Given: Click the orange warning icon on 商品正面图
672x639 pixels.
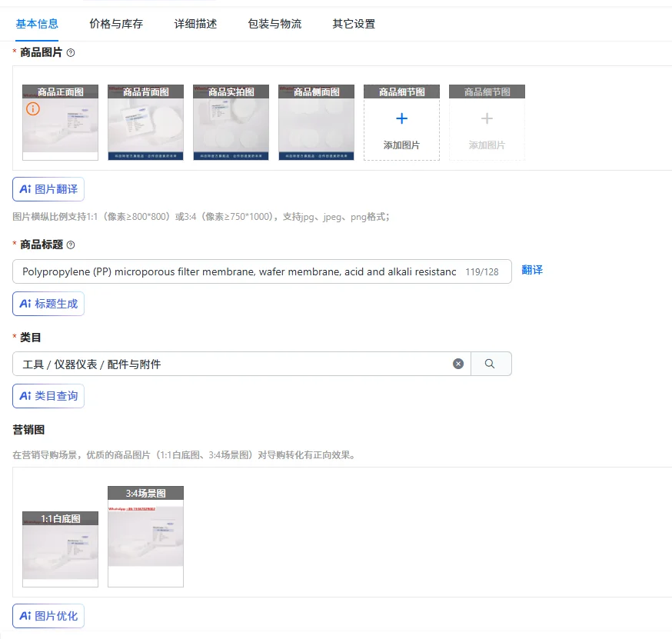Looking at the screenshot, I should coord(33,109).
